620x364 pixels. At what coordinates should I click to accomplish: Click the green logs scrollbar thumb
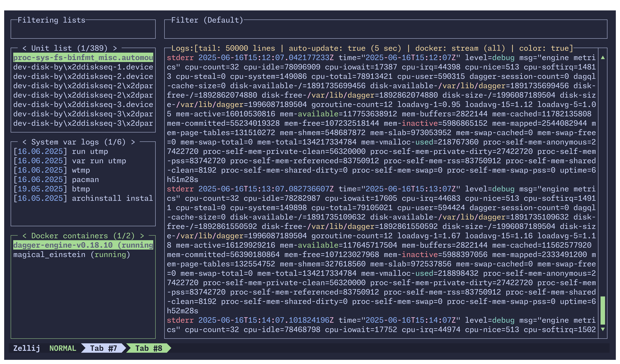click(x=603, y=310)
